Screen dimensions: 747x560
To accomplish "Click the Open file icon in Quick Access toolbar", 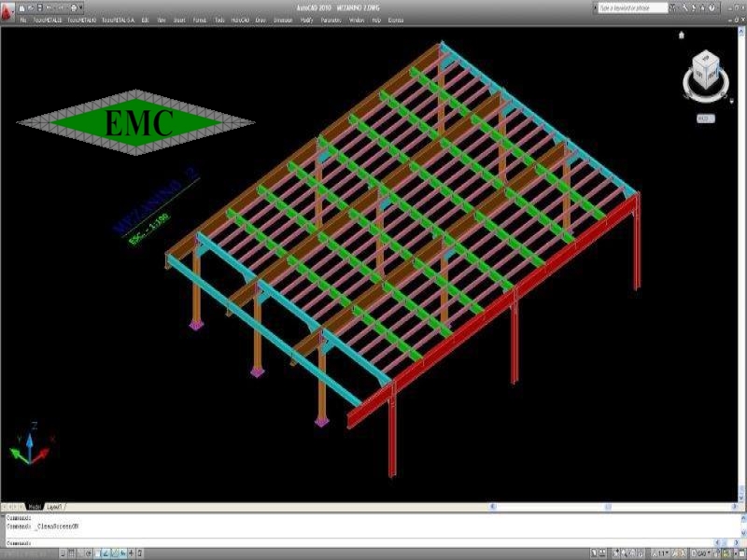I will (x=31, y=7).
